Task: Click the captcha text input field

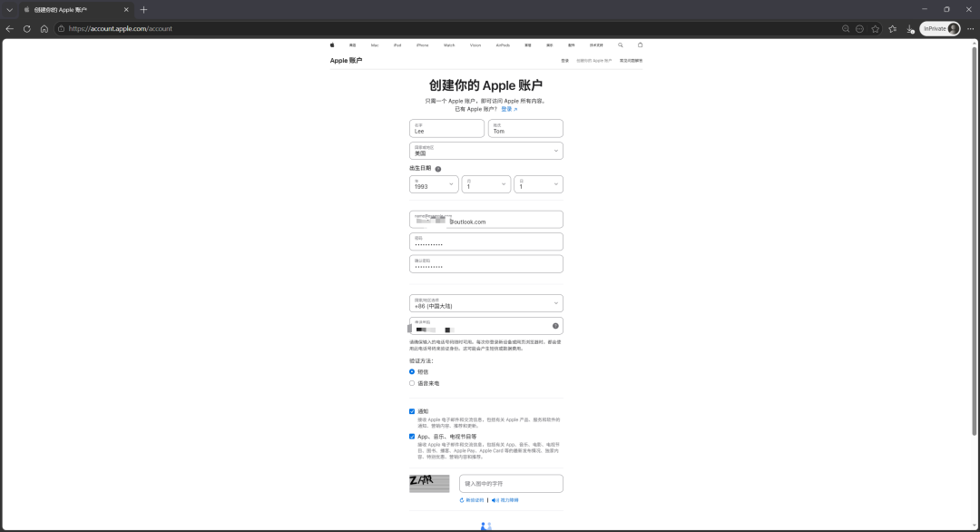Action: [511, 484]
